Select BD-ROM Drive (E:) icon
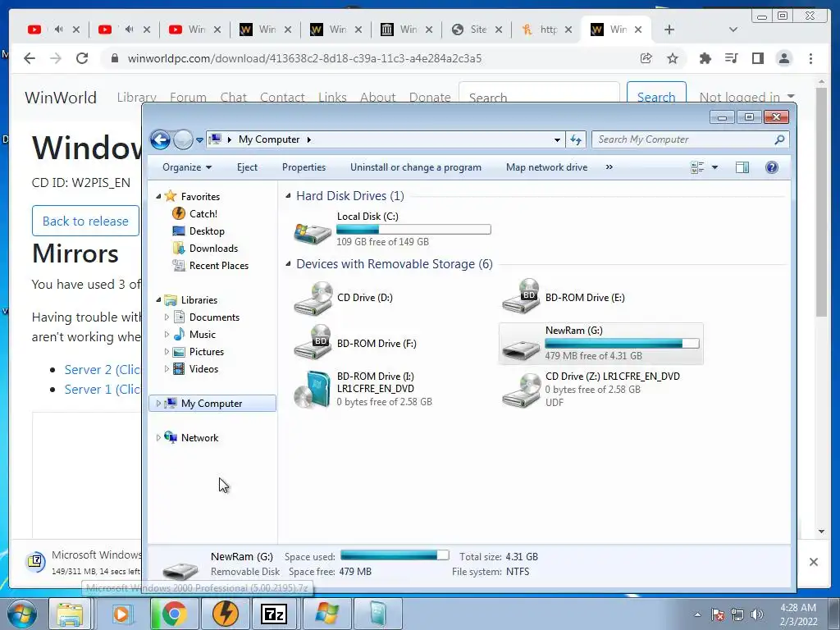840x630 pixels. click(521, 295)
